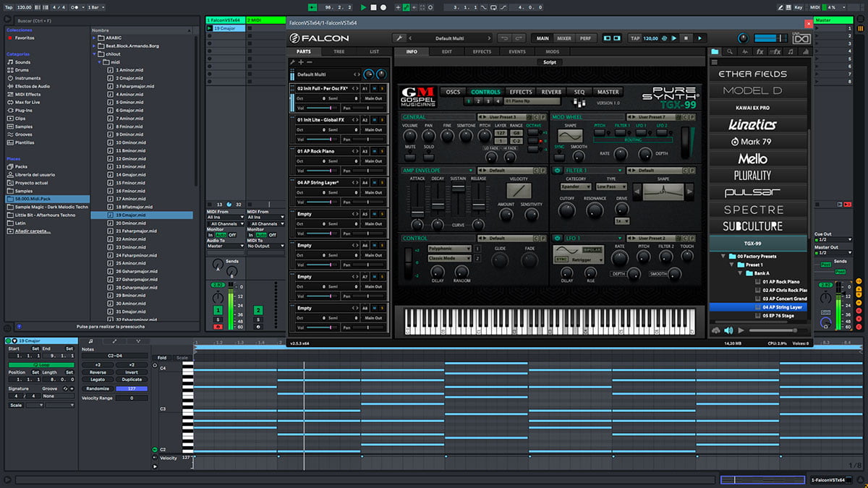The image size is (868, 488).
Task: Open music note browser tab in Falcon
Action: (791, 51)
